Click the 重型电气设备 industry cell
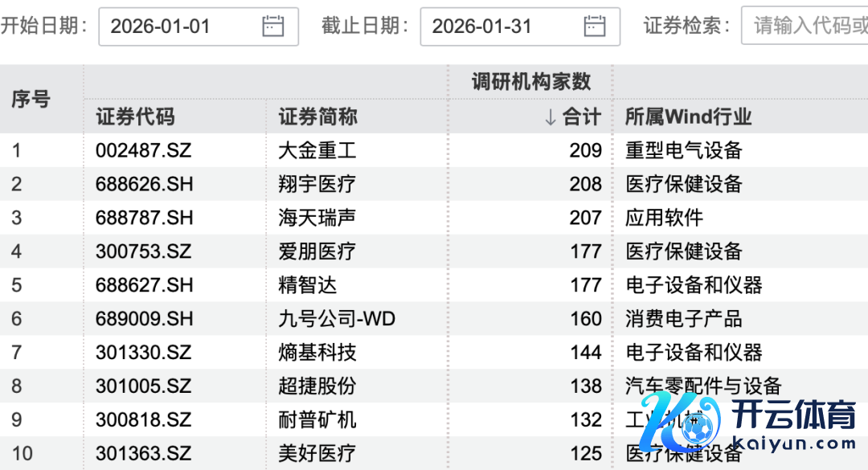The height and width of the screenshot is (470, 868). pos(683,150)
